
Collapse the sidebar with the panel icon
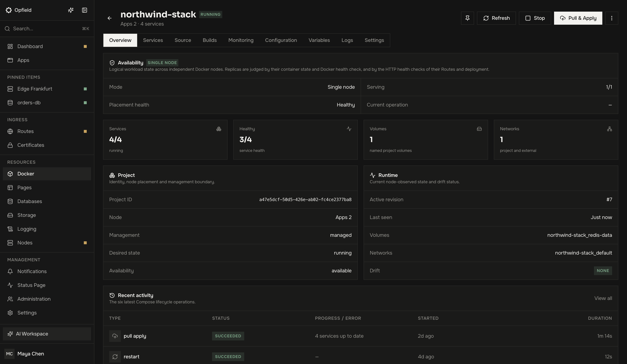[85, 10]
